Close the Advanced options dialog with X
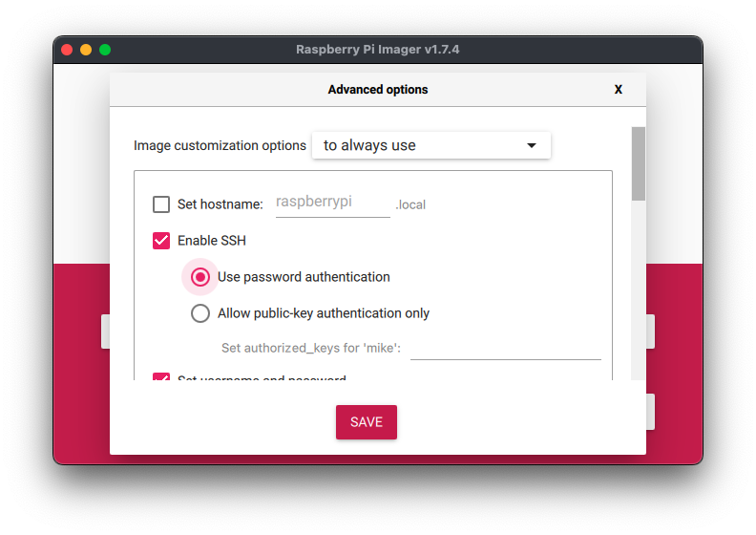This screenshot has height=535, width=756. (x=619, y=89)
